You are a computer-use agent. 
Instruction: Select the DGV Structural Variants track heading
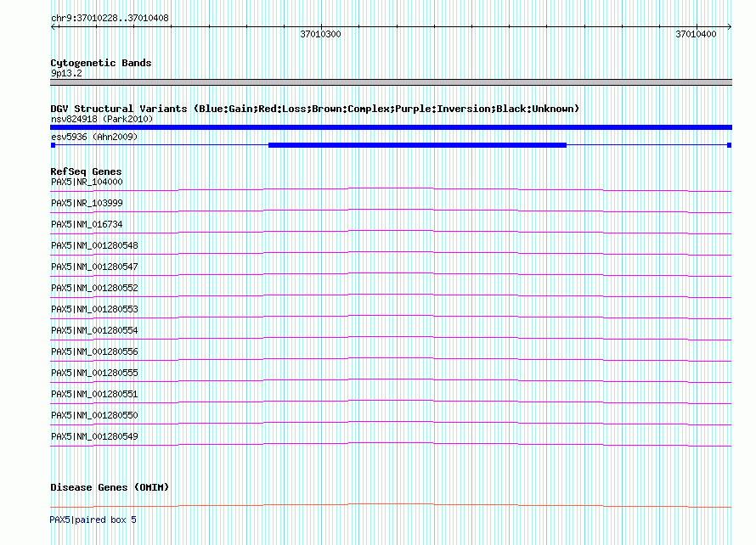[x=315, y=109]
